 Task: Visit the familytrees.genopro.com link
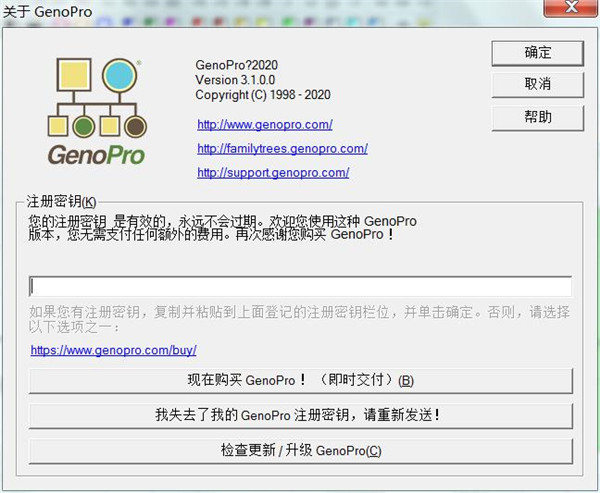[282, 149]
